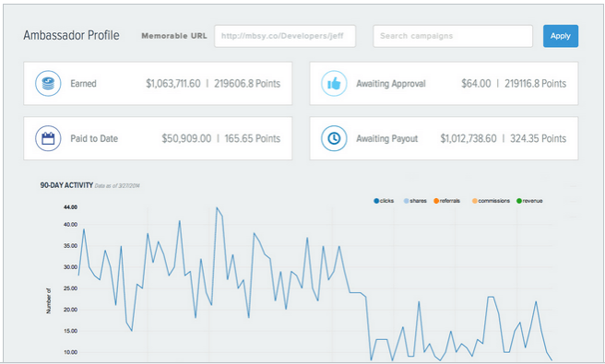Toggle the commissions series in chart legend
Viewport: 605px width, 364px height.
click(492, 201)
